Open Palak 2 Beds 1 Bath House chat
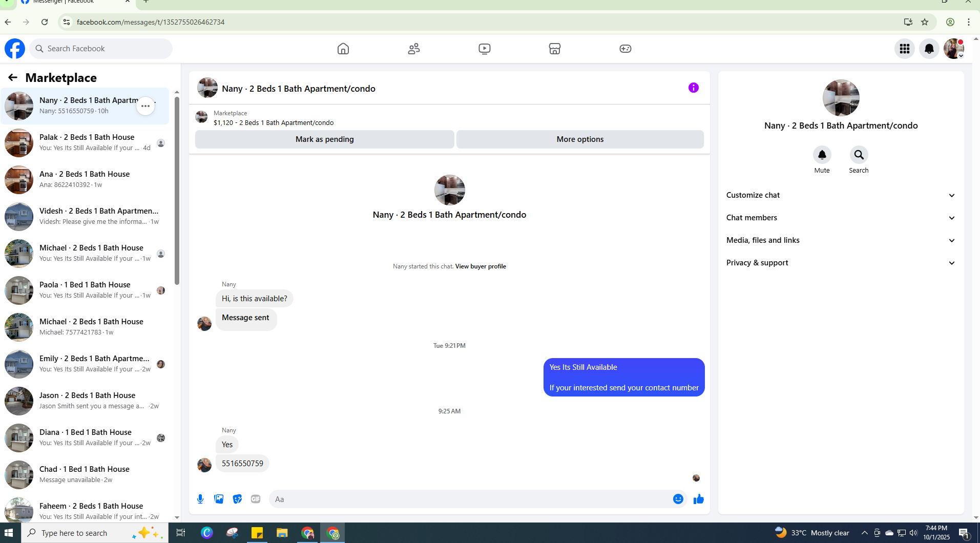 point(85,143)
